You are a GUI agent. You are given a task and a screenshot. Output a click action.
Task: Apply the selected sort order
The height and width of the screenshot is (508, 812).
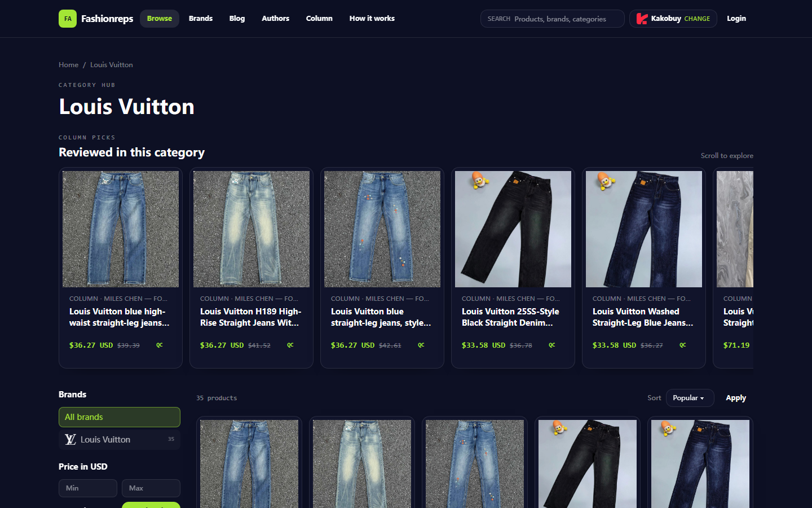[x=736, y=398]
